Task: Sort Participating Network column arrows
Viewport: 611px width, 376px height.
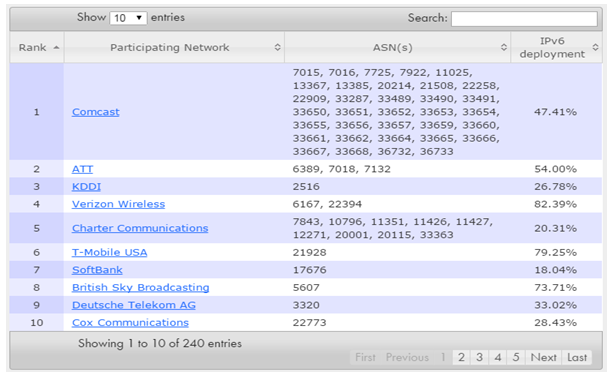Action: (277, 47)
